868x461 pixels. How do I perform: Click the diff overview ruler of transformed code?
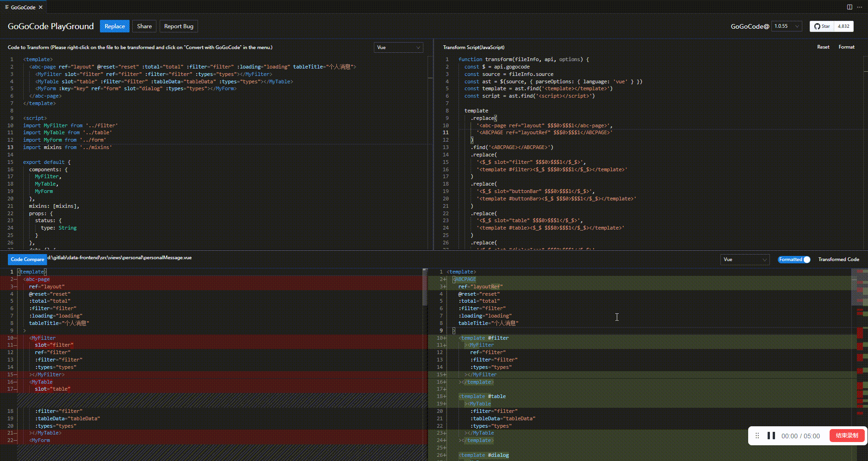click(862, 364)
